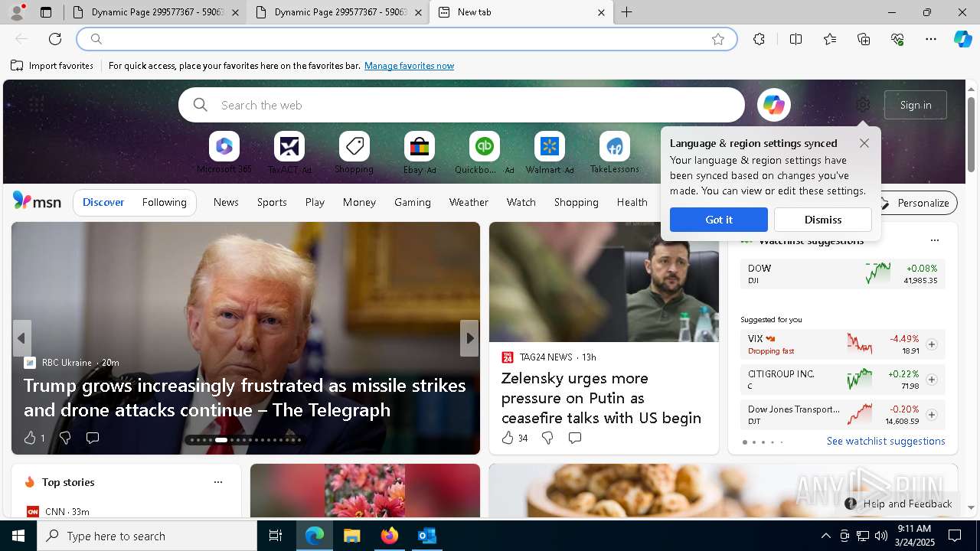Open the Walmart quick link tile

point(550,152)
